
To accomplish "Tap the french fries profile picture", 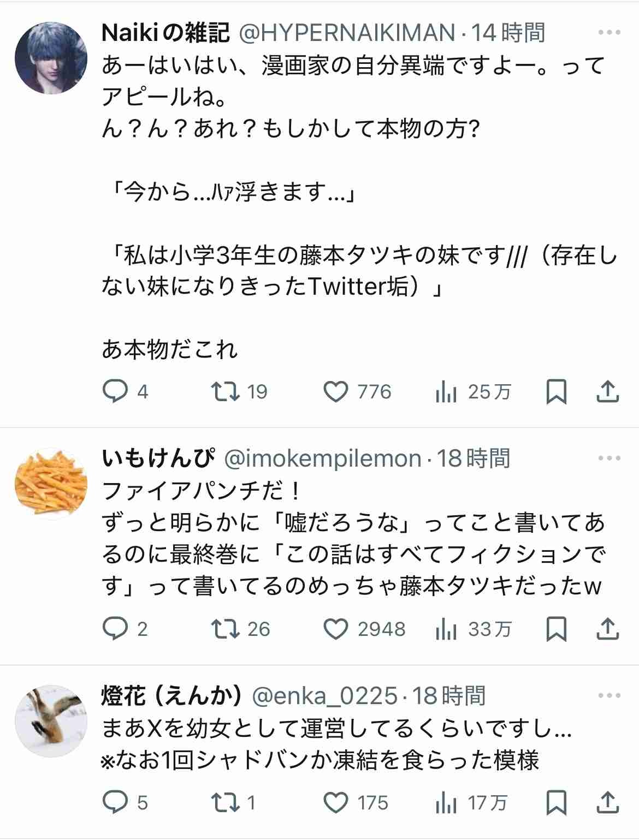I will (51, 483).
